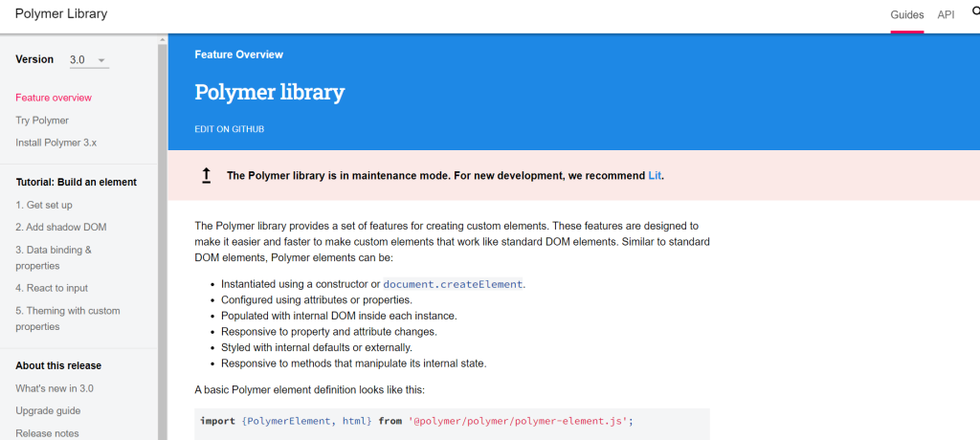Click the sidebar vertical scrollbar
The height and width of the screenshot is (440, 980).
[163, 239]
